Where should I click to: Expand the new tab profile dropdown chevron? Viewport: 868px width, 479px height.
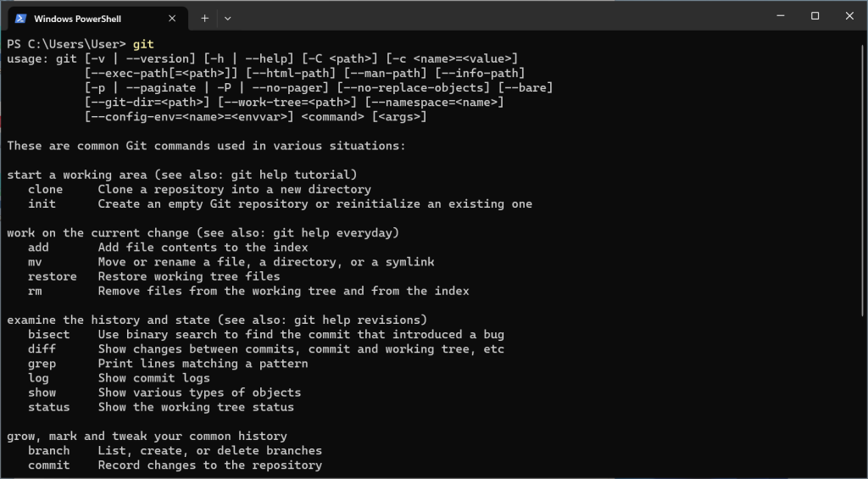point(227,18)
